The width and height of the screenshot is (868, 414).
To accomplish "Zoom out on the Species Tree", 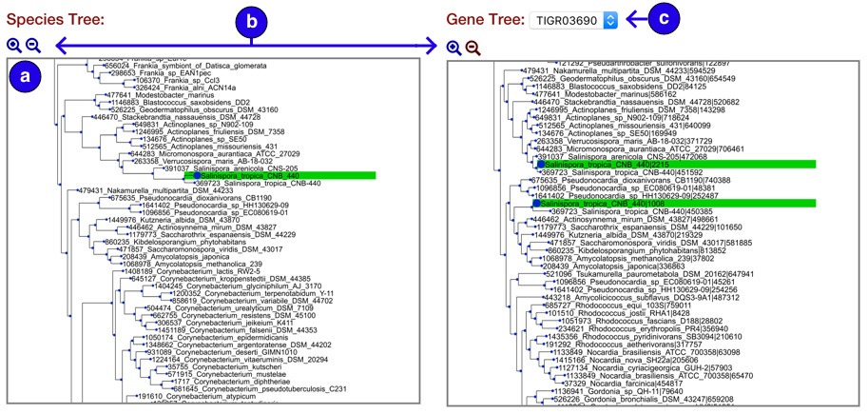I will pos(33,45).
